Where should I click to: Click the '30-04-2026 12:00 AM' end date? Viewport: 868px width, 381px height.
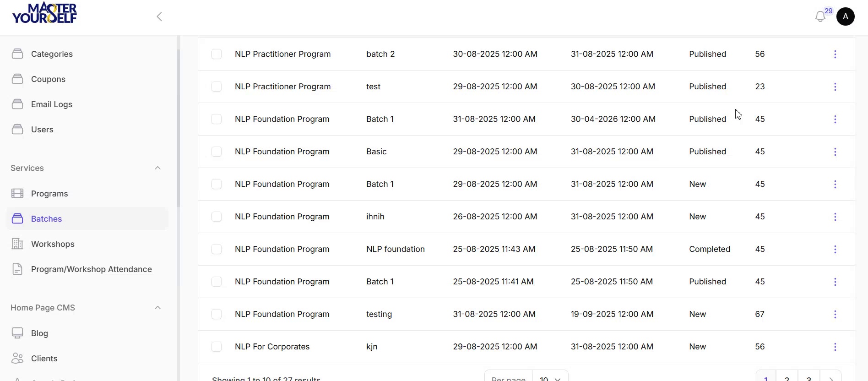(613, 119)
